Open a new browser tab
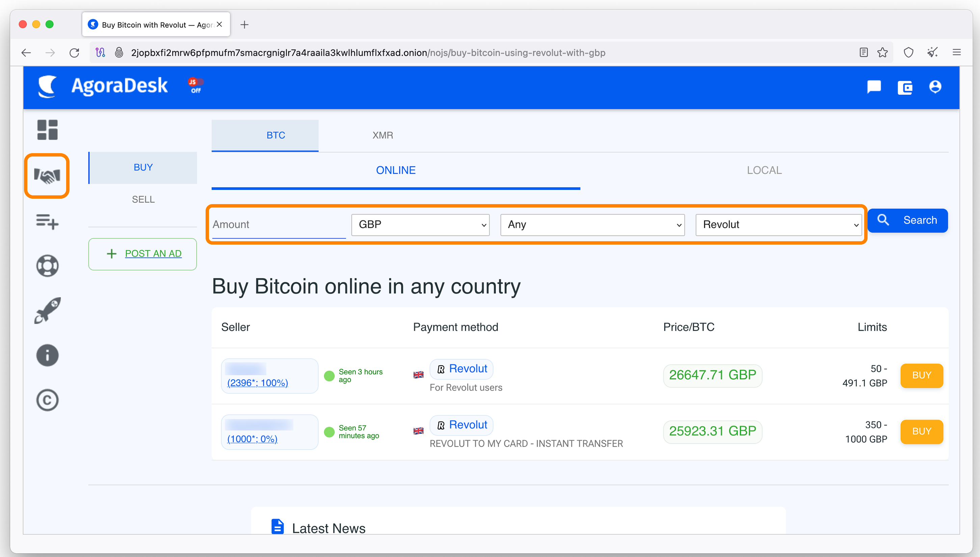Viewport: 980px width, 557px height. (x=244, y=25)
